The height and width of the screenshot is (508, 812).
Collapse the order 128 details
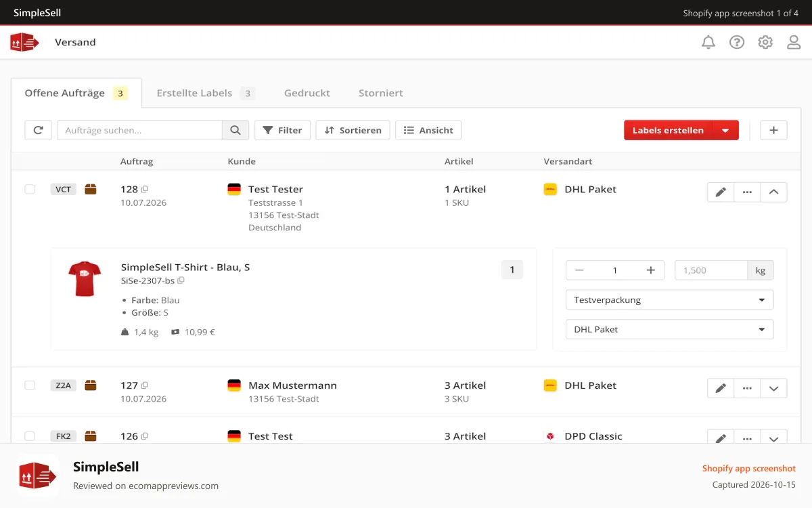[x=773, y=192]
